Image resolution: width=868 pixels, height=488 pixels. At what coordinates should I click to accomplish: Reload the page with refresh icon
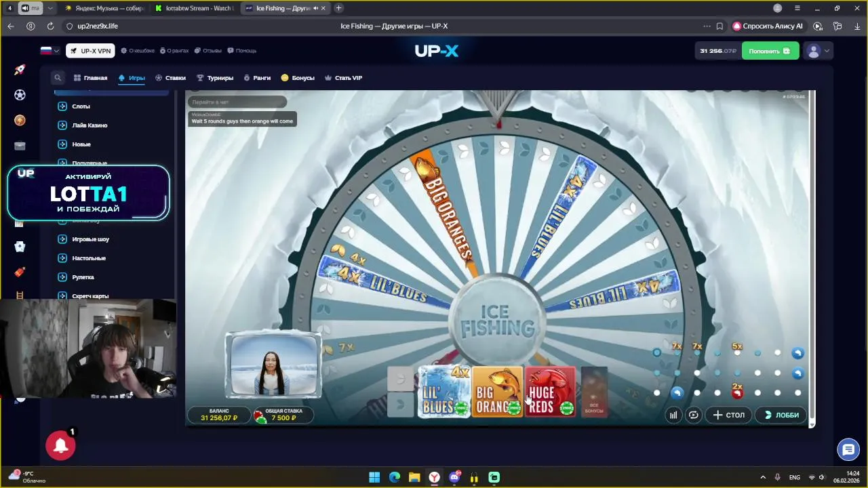tap(50, 26)
